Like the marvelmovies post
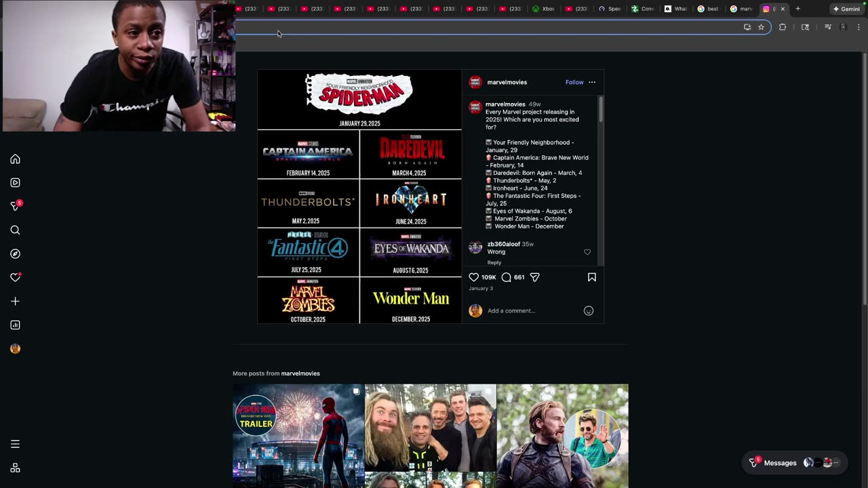The height and width of the screenshot is (488, 868). 474,277
